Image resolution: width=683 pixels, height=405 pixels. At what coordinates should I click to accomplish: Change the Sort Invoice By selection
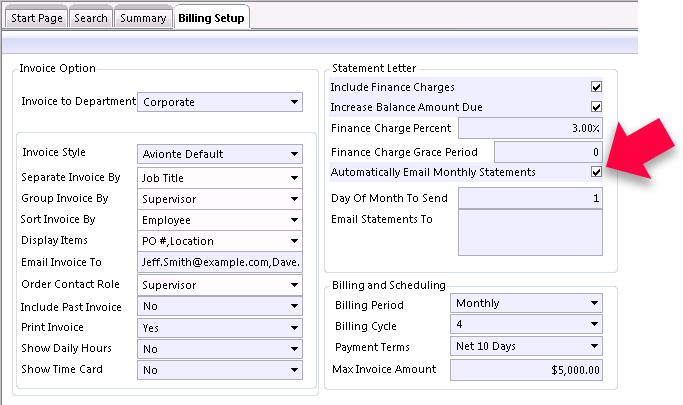pyautogui.click(x=220, y=220)
